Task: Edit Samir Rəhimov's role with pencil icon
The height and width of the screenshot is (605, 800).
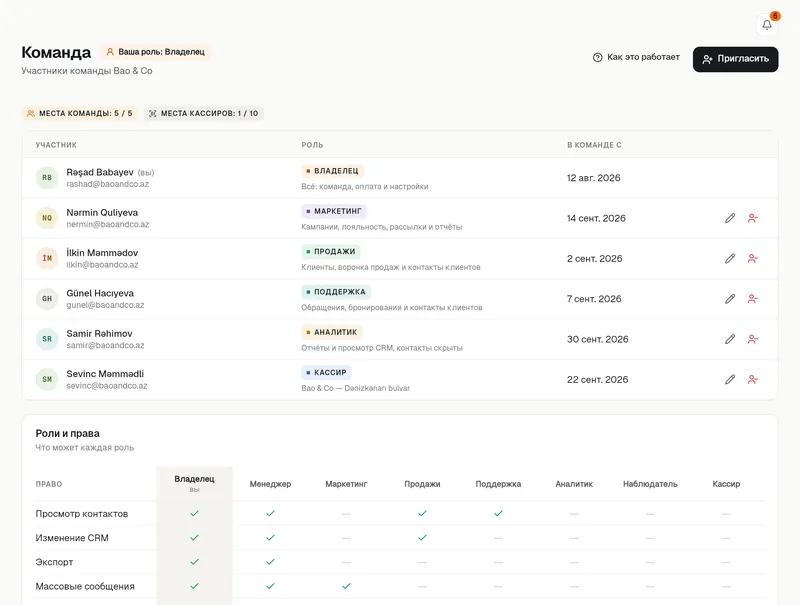Action: point(730,339)
